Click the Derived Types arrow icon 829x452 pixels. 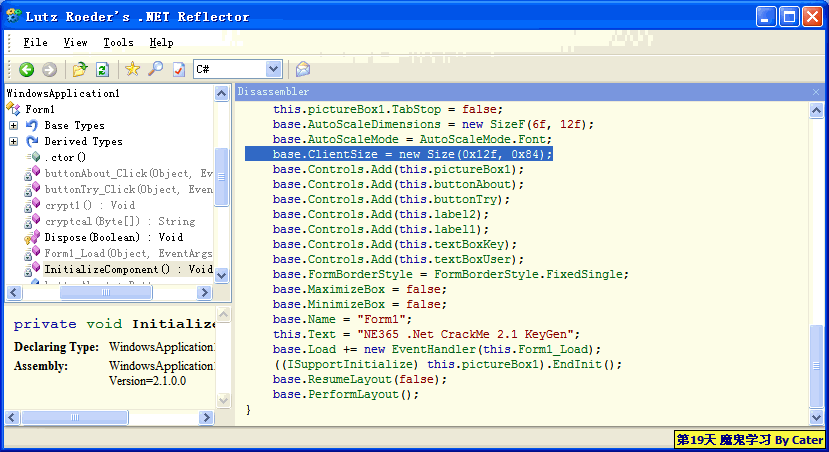(x=32, y=142)
